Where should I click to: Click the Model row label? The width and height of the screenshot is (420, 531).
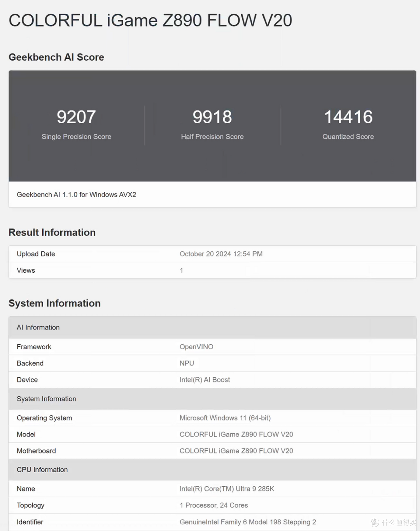pyautogui.click(x=26, y=435)
